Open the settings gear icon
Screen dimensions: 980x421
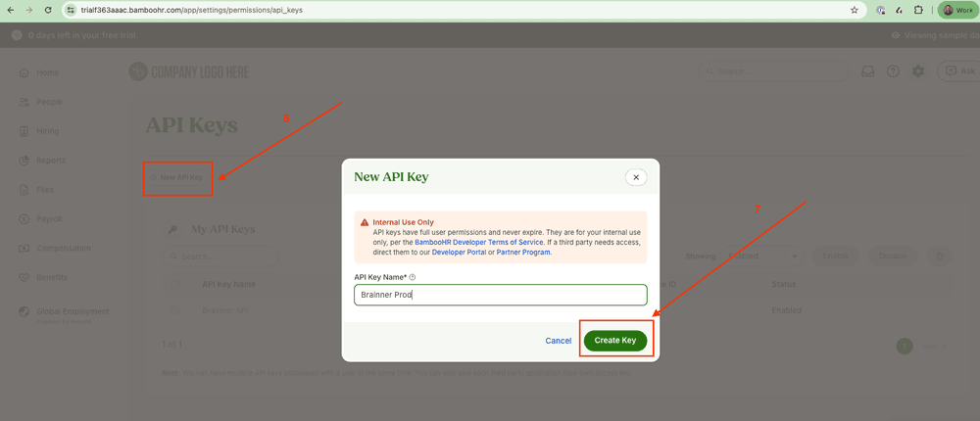(918, 71)
